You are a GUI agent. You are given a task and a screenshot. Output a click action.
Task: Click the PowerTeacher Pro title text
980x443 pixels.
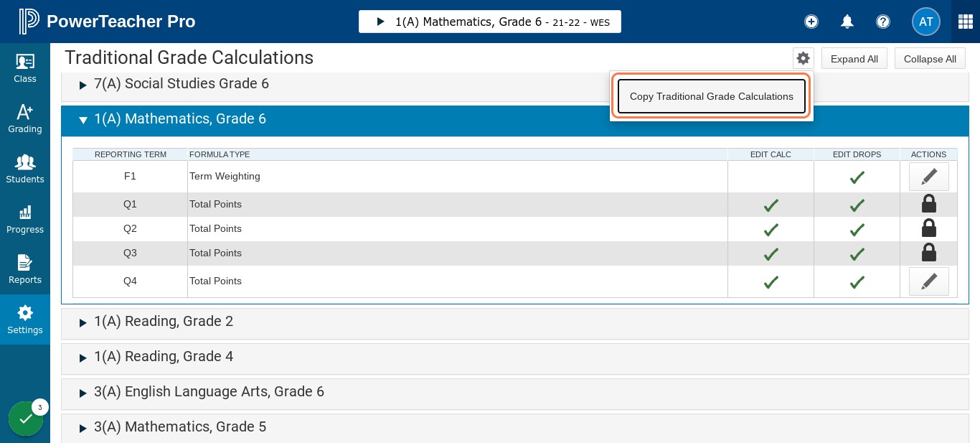coord(121,22)
